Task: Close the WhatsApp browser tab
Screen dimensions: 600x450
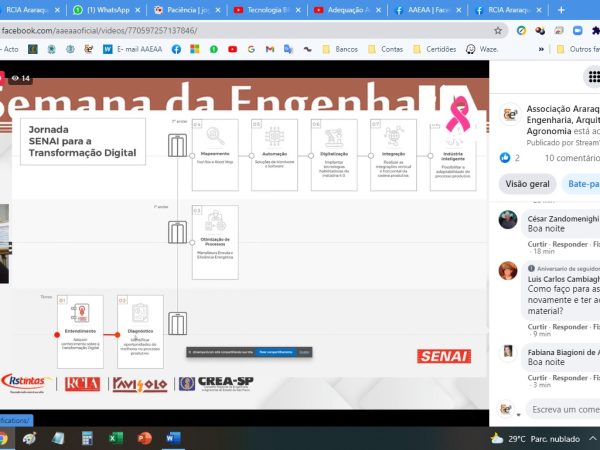Action: pyautogui.click(x=138, y=10)
